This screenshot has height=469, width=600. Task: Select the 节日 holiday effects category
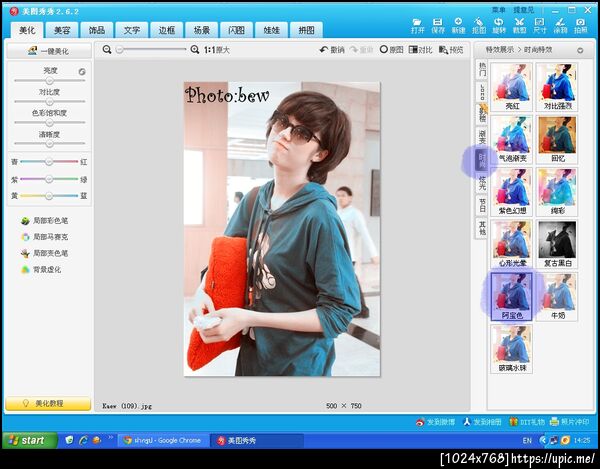[x=482, y=205]
